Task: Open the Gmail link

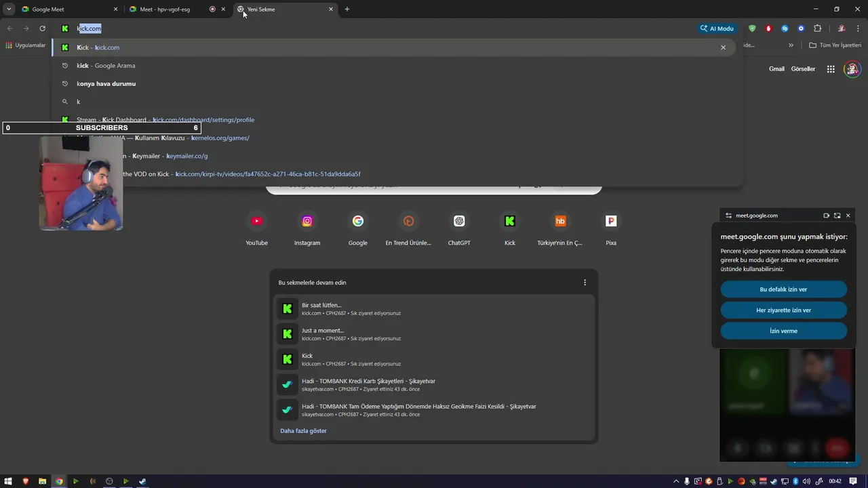Action: [776, 69]
